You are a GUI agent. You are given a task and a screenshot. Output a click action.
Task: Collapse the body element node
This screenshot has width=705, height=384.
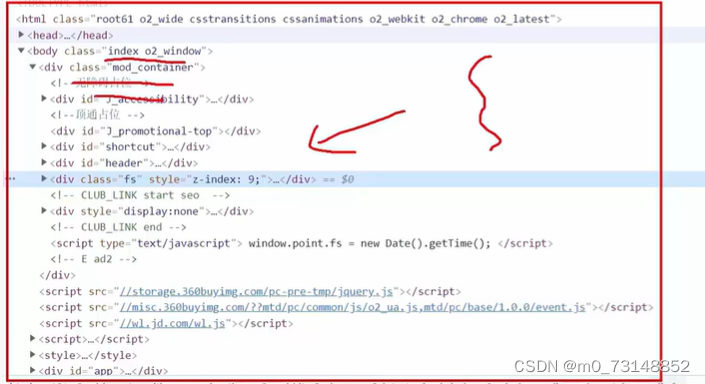pyautogui.click(x=21, y=51)
